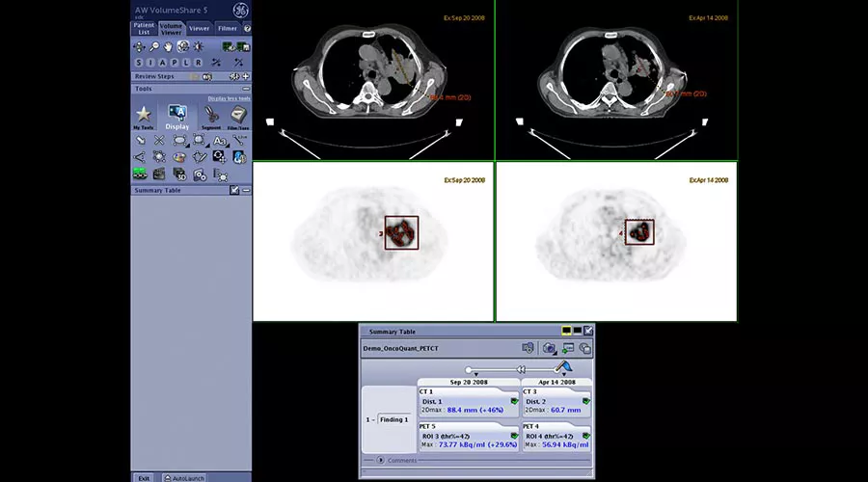The height and width of the screenshot is (482, 868).
Task: Select the brightness window-level sun tool
Action: pos(198,47)
